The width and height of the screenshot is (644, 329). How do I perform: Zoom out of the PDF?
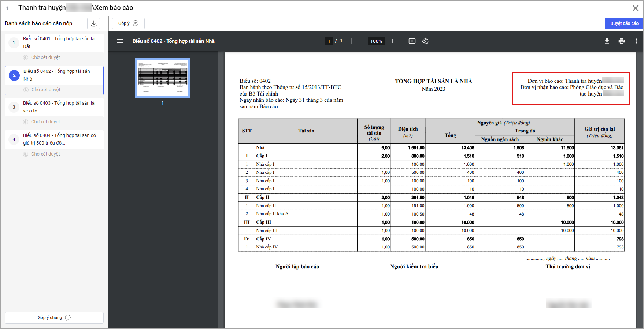click(x=360, y=41)
